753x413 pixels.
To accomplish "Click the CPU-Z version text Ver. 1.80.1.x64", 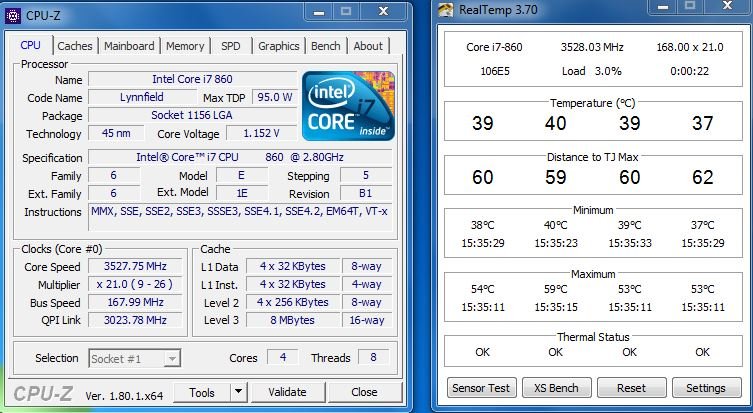I will tap(124, 396).
